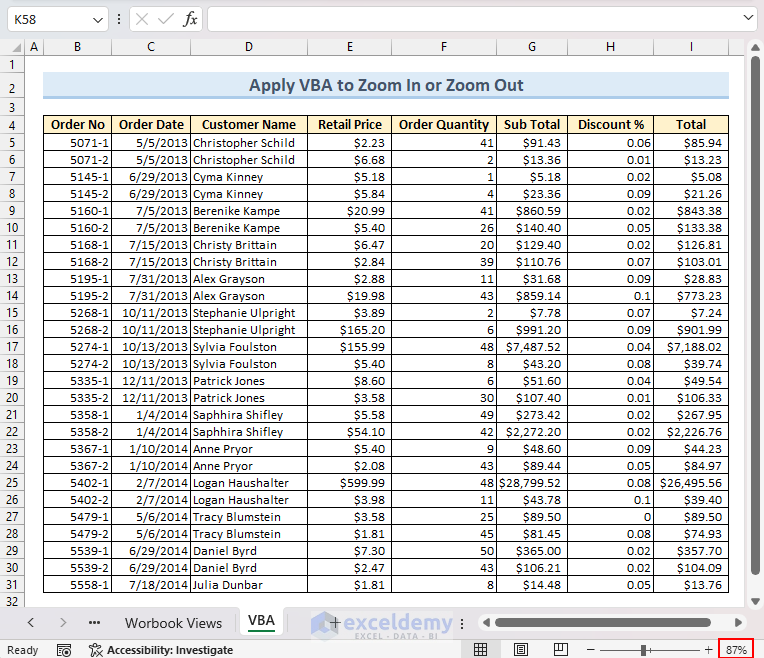
Task: Switch to Page Layout view
Action: click(521, 650)
